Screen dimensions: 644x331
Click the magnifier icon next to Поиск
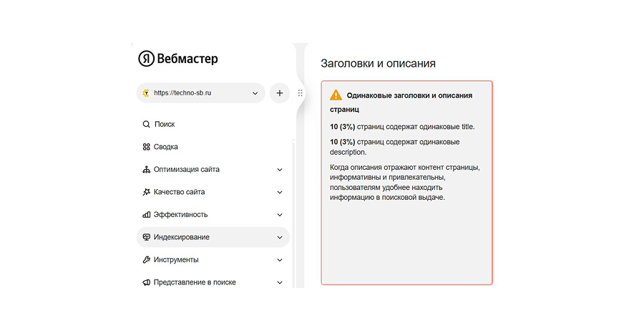click(147, 124)
